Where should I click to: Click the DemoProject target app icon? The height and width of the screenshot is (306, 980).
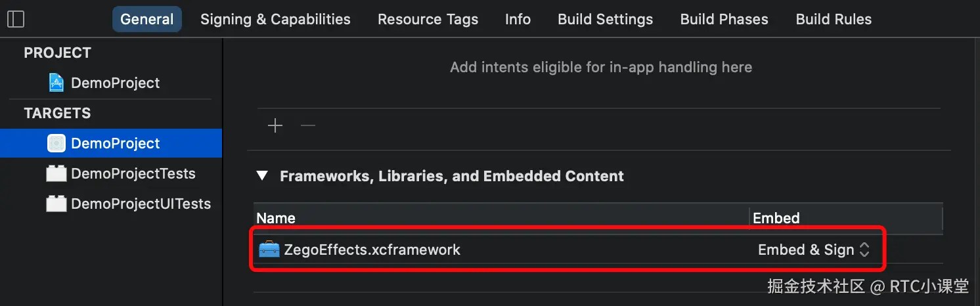point(56,143)
